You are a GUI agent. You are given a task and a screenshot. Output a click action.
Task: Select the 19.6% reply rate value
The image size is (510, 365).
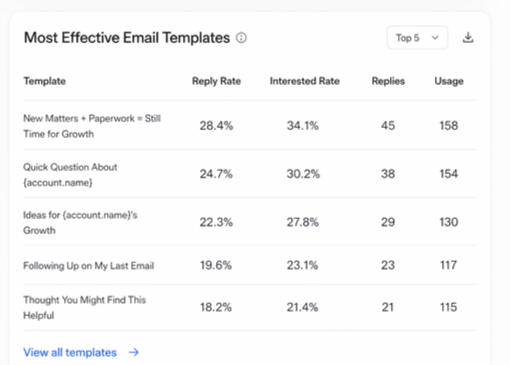click(216, 265)
